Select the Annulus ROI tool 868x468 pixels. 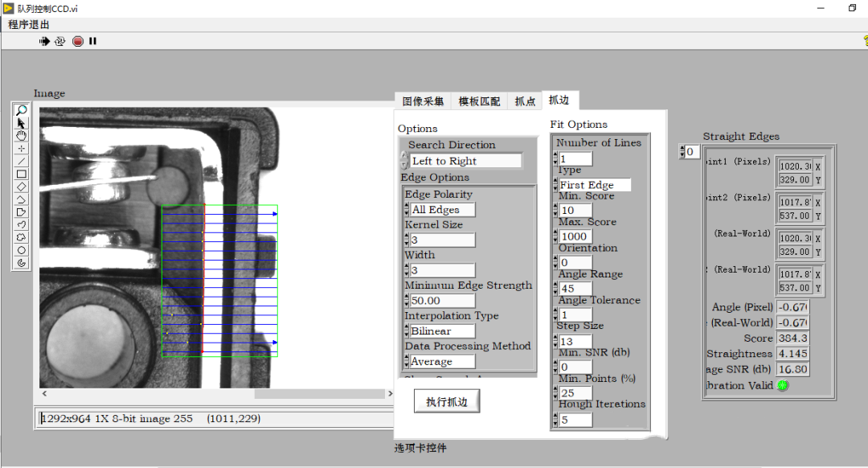[21, 263]
